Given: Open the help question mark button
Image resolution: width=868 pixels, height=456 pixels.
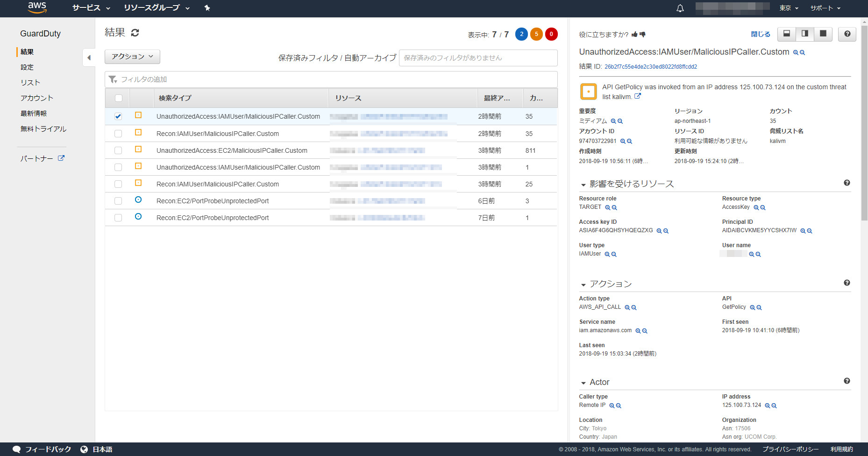Looking at the screenshot, I should [847, 34].
